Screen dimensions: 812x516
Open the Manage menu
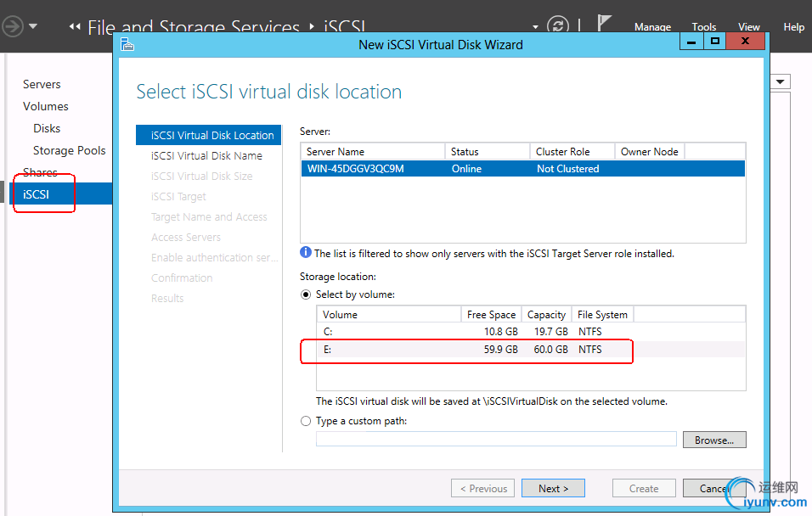(652, 27)
